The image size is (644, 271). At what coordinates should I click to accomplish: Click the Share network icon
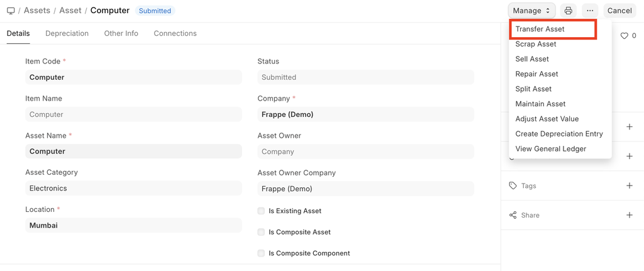coord(513,215)
